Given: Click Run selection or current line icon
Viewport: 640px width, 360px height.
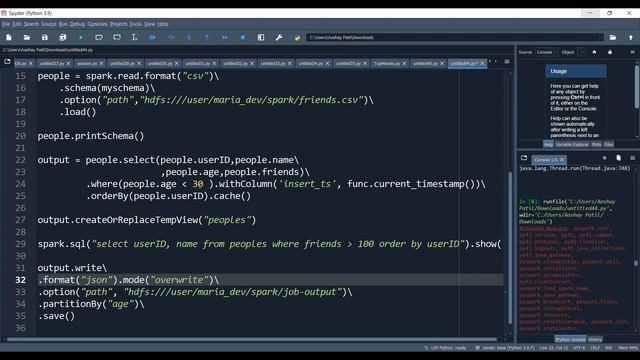Looking at the screenshot, I should (134, 37).
